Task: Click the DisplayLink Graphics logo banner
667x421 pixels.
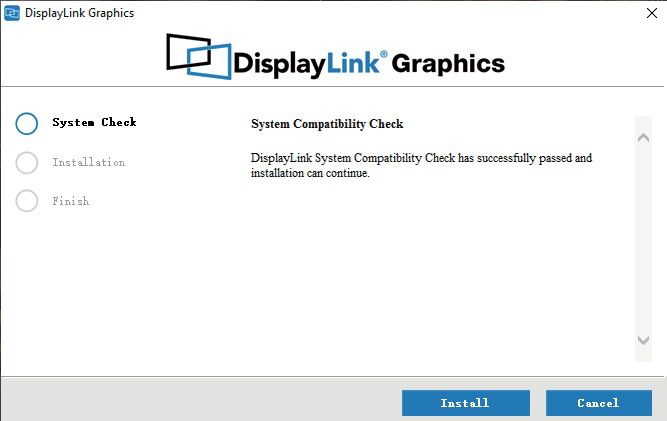Action: click(335, 57)
